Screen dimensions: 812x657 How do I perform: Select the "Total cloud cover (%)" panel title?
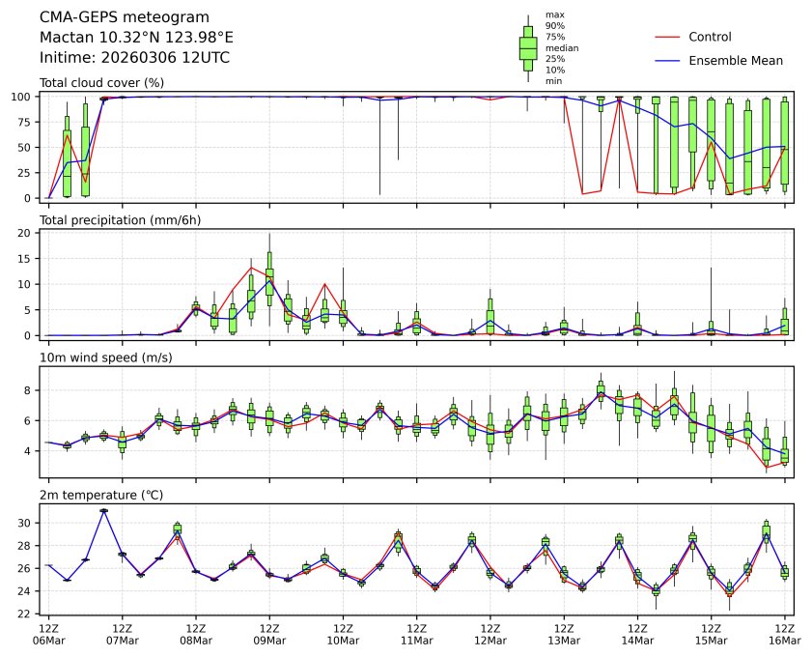[101, 83]
